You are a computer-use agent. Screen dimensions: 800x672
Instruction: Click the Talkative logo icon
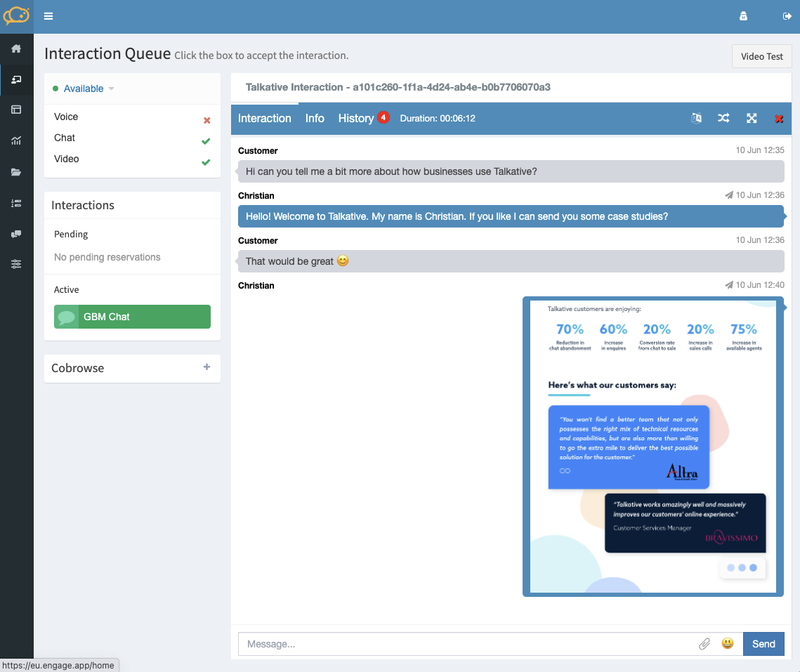16,16
